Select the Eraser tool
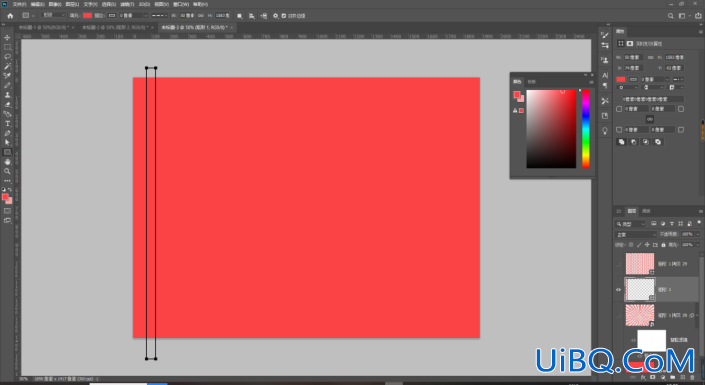 click(x=7, y=104)
